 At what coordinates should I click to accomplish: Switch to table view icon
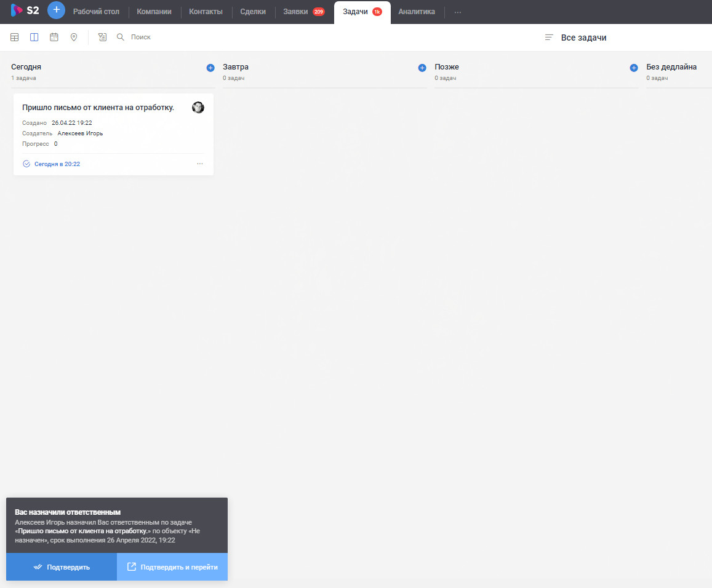(15, 37)
